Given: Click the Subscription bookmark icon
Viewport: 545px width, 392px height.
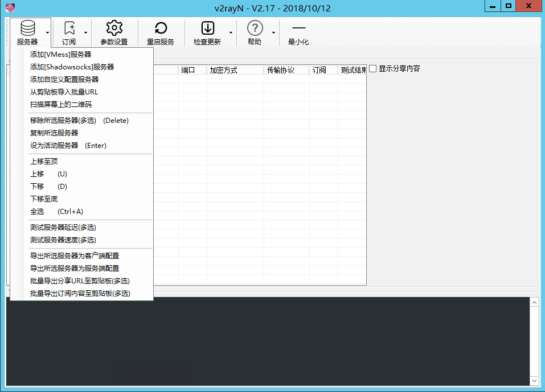Looking at the screenshot, I should [x=69, y=28].
